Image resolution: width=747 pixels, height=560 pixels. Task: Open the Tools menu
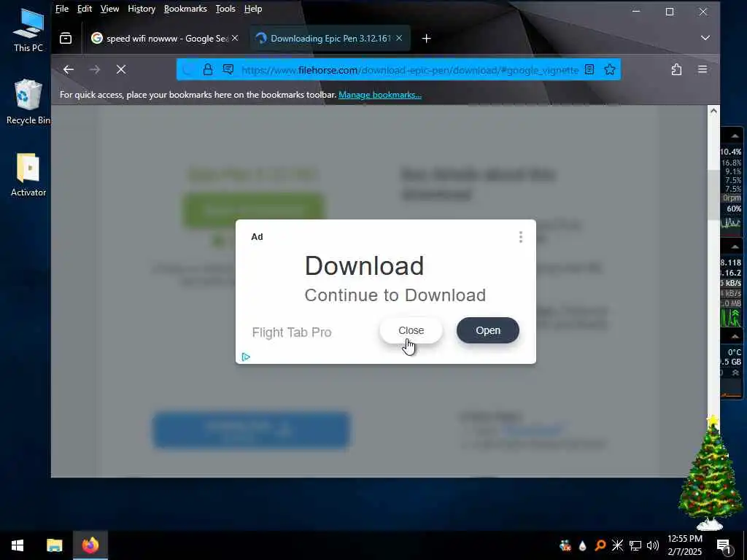[x=225, y=9]
